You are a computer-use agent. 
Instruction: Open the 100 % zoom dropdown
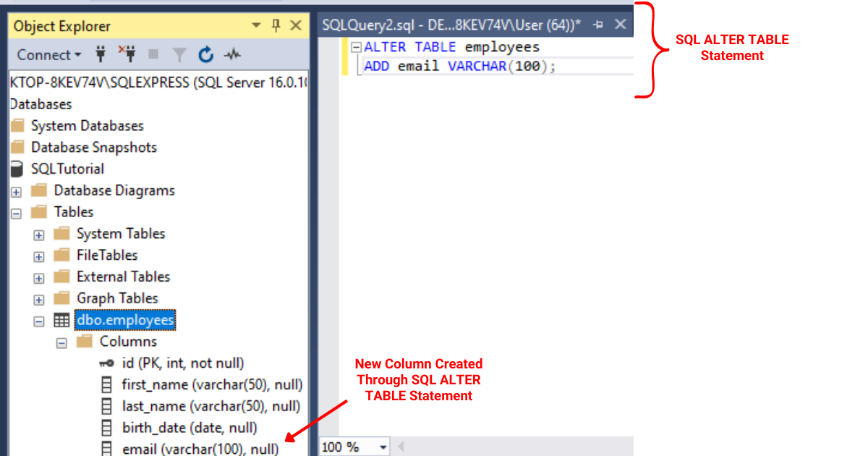(383, 447)
